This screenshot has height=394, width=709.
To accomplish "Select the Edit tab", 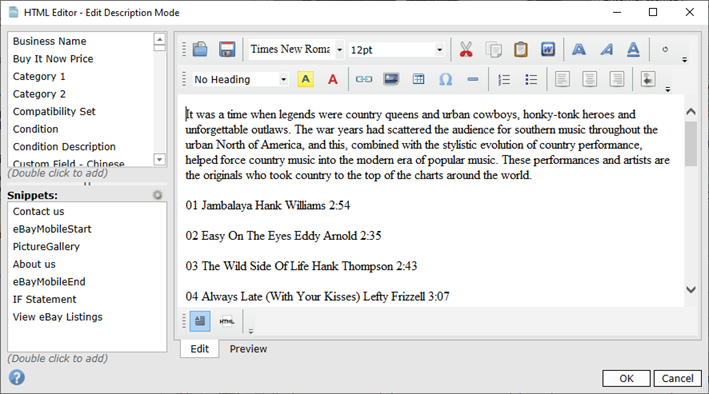I will coord(199,349).
